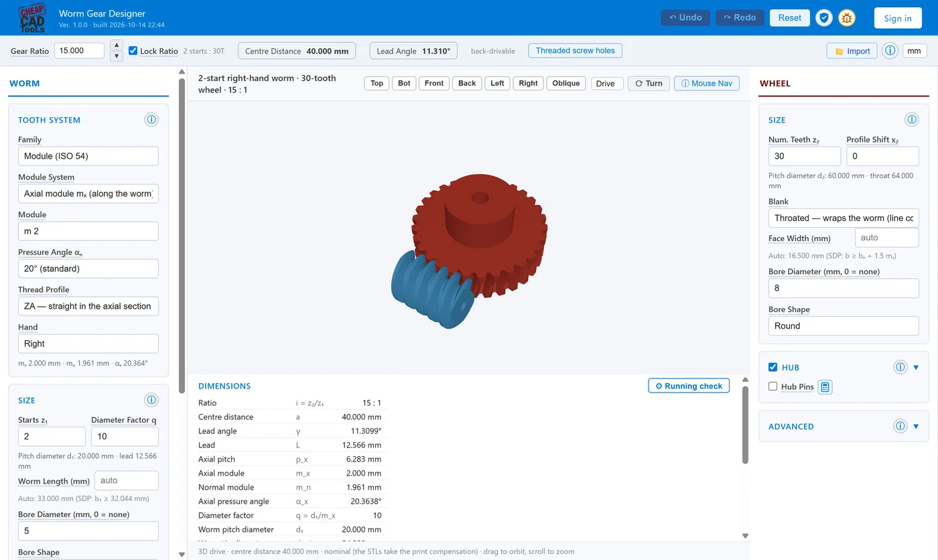Open Tooth System info icon
The image size is (938, 560).
(151, 120)
